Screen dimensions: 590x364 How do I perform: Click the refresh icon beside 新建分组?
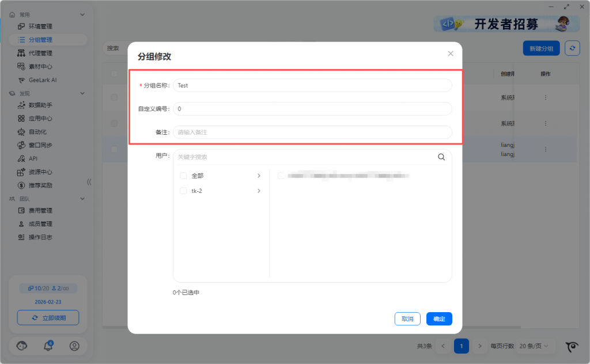[x=572, y=48]
